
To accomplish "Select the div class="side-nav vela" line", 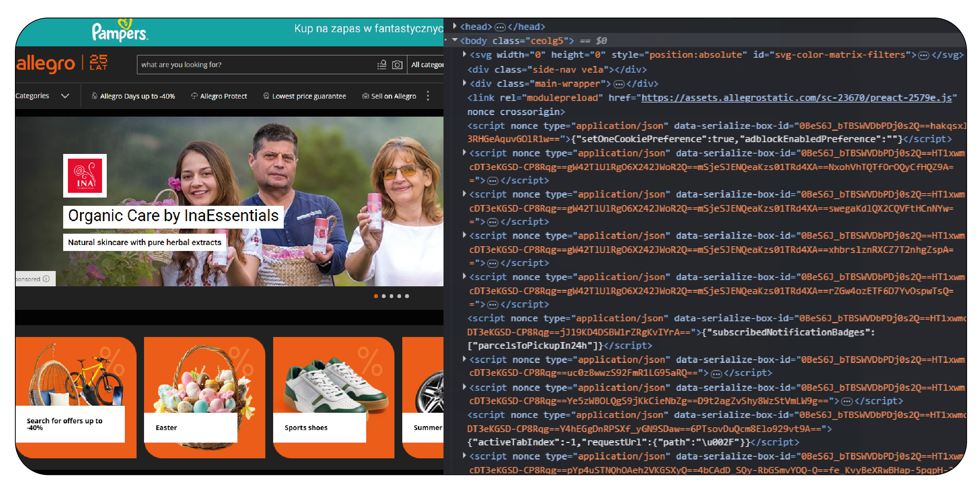I will (x=557, y=70).
